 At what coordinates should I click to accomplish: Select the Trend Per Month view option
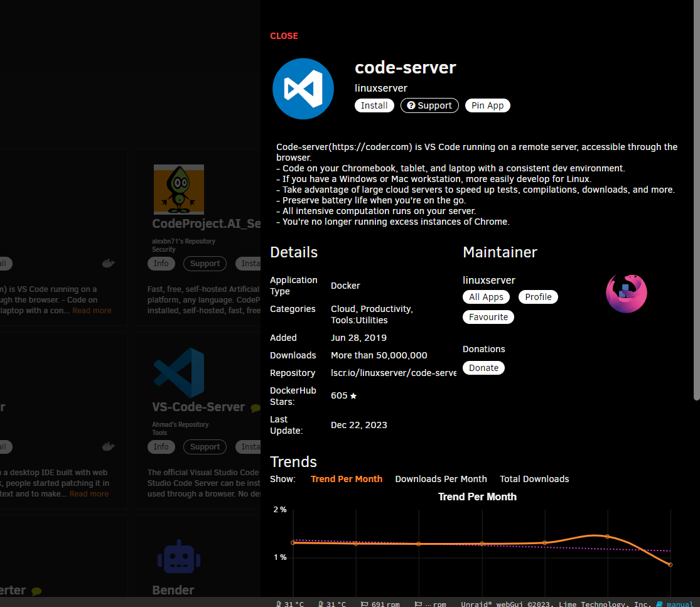point(347,478)
